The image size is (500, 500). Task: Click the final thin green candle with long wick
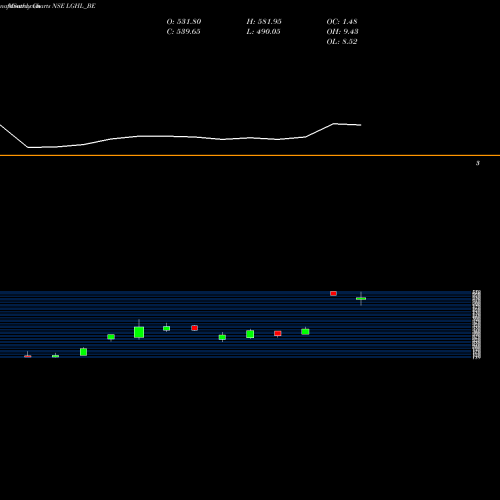361,298
